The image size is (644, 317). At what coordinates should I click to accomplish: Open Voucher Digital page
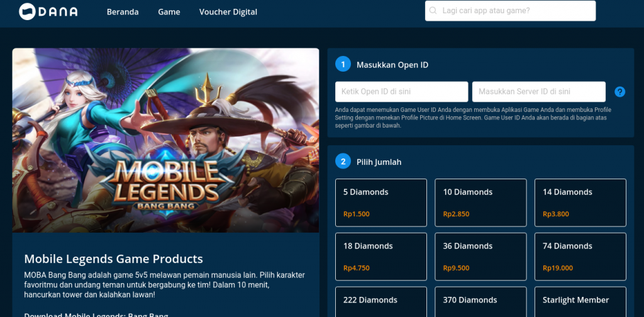click(x=228, y=12)
